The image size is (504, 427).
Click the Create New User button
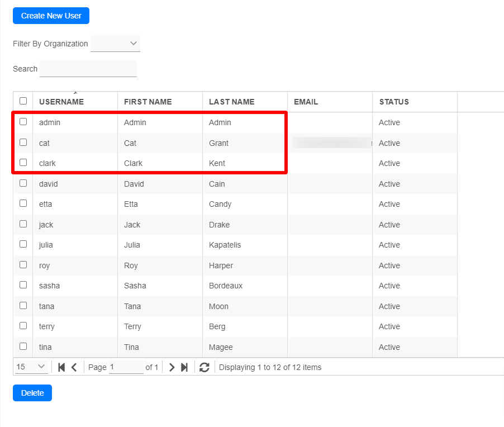51,16
